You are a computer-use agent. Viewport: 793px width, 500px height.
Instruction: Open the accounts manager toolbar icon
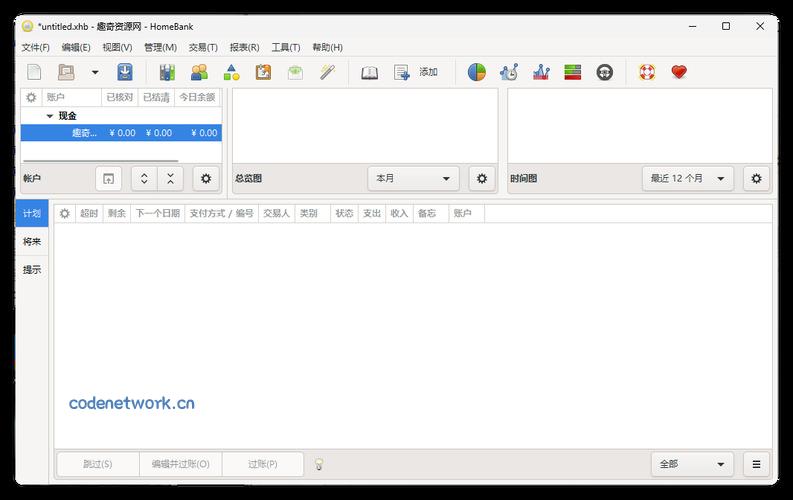167,72
